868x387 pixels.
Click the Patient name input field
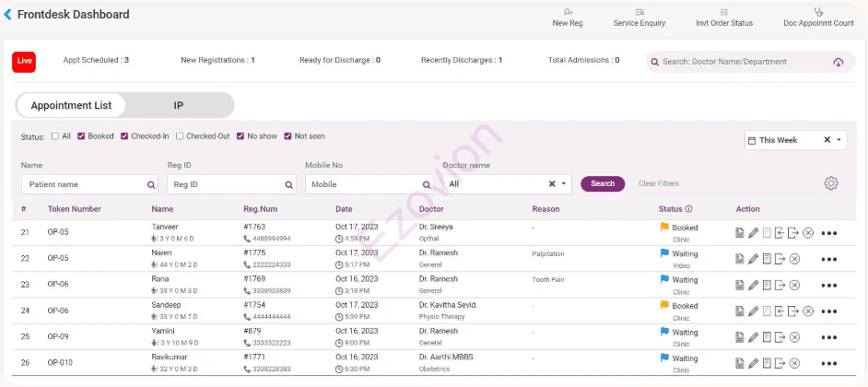[x=83, y=184]
